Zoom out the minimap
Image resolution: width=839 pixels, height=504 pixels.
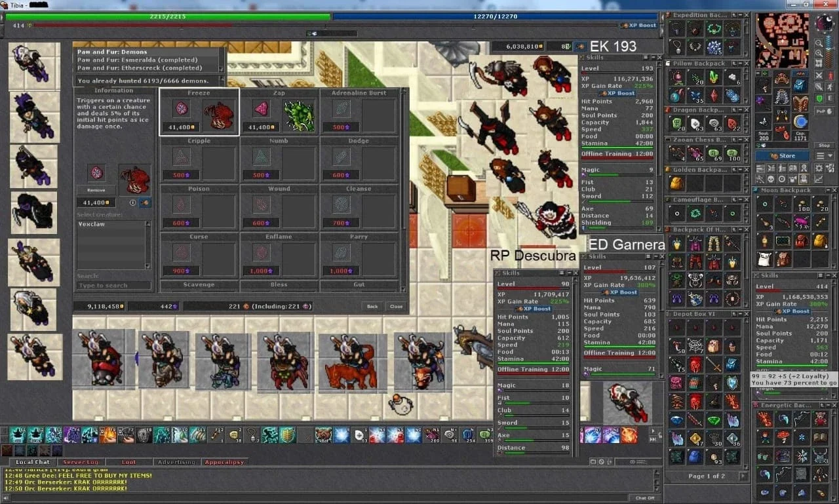pyautogui.click(x=819, y=43)
